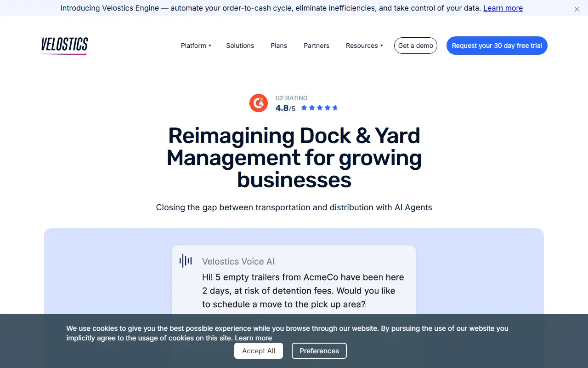Image resolution: width=588 pixels, height=368 pixels.
Task: Click the G2 star rating
Action: pos(319,108)
